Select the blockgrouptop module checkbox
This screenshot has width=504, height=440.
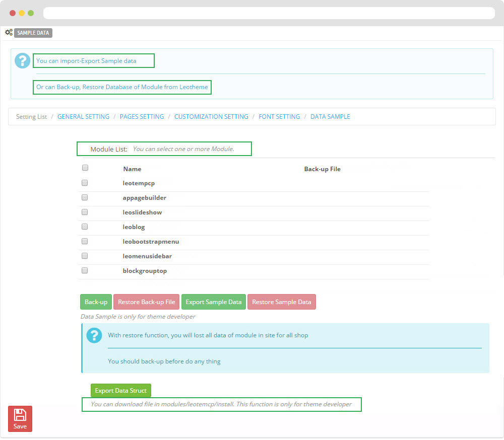pyautogui.click(x=85, y=270)
